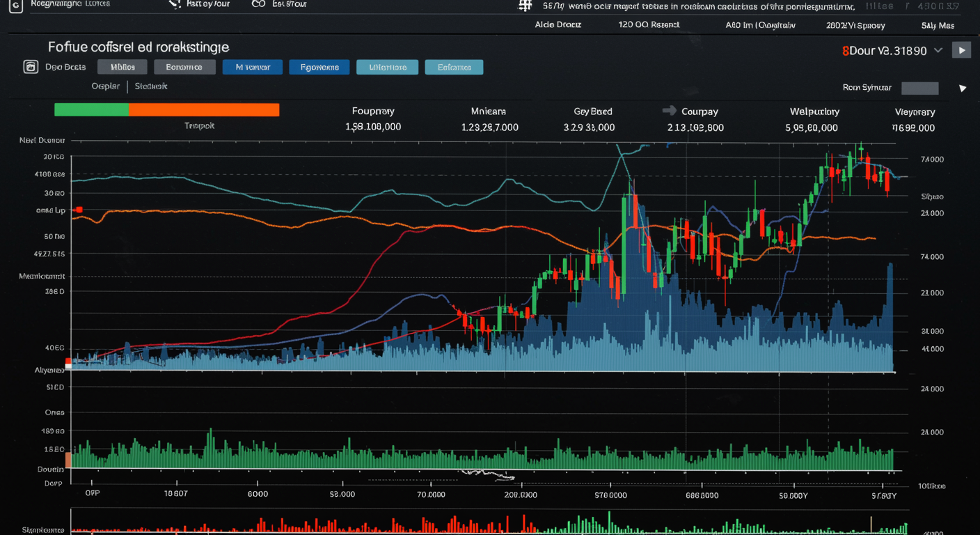The width and height of the screenshot is (980, 535).
Task: Click the Alde Droeu menu entry
Action: click(x=557, y=24)
